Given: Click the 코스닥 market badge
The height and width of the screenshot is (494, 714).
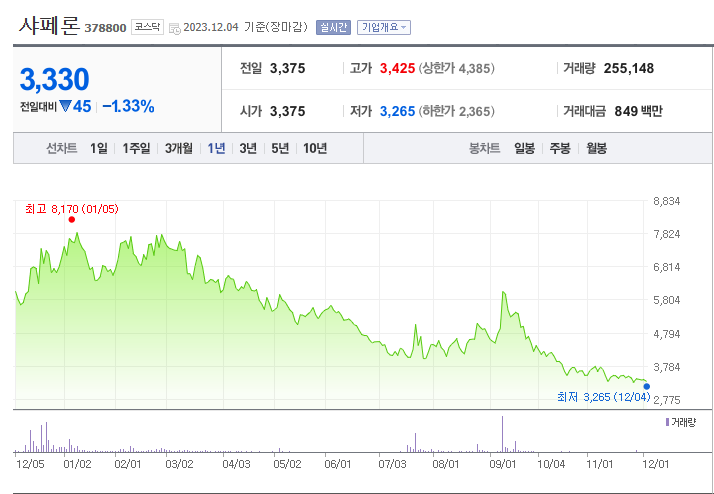Looking at the screenshot, I should tap(148, 27).
